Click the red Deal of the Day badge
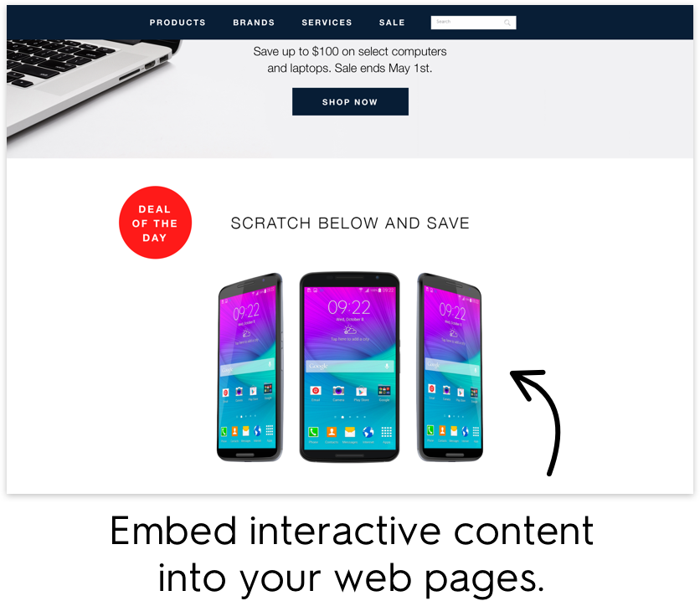700x601 pixels. click(x=156, y=223)
